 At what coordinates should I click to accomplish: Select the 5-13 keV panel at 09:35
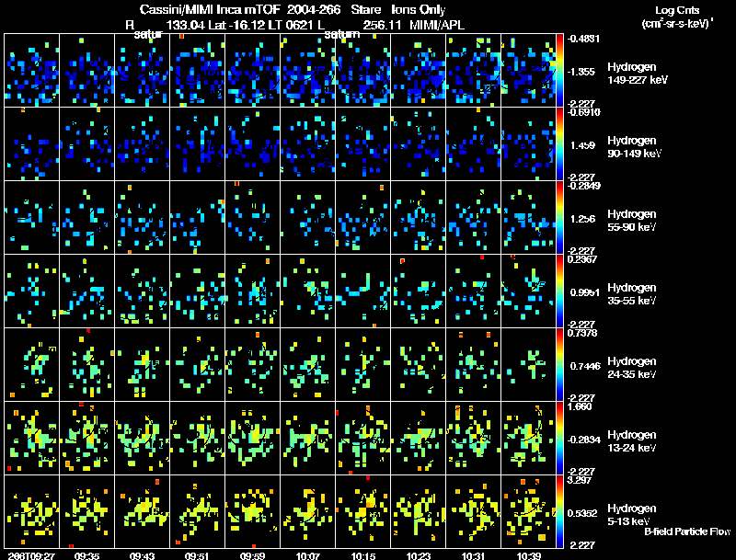(x=86, y=512)
